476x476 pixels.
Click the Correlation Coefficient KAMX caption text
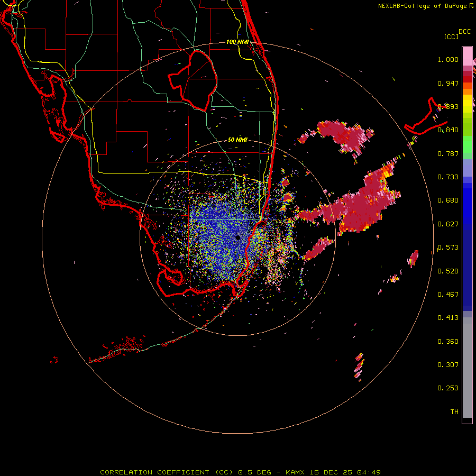(x=240, y=472)
